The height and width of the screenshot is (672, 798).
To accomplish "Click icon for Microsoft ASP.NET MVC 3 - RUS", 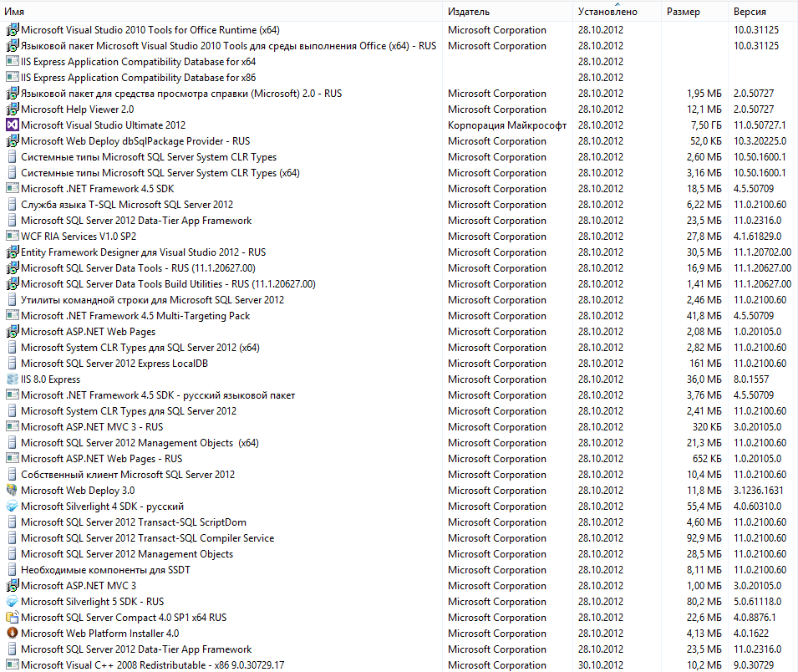I will pyautogui.click(x=13, y=426).
